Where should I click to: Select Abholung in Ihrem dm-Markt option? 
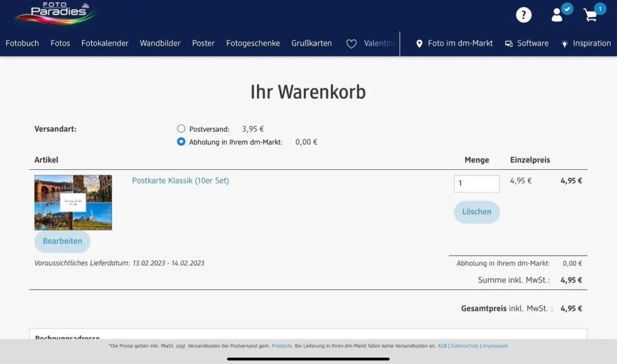181,142
